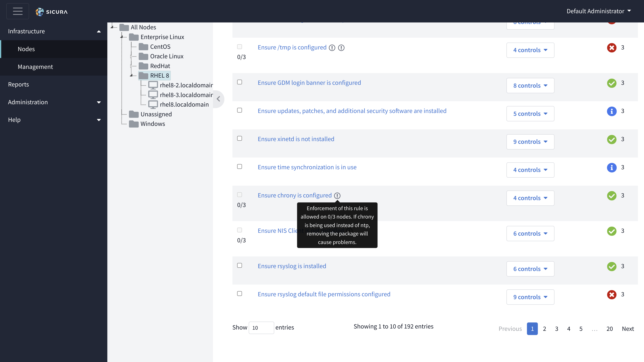Click the hamburger menu icon
The width and height of the screenshot is (644, 362).
17,11
